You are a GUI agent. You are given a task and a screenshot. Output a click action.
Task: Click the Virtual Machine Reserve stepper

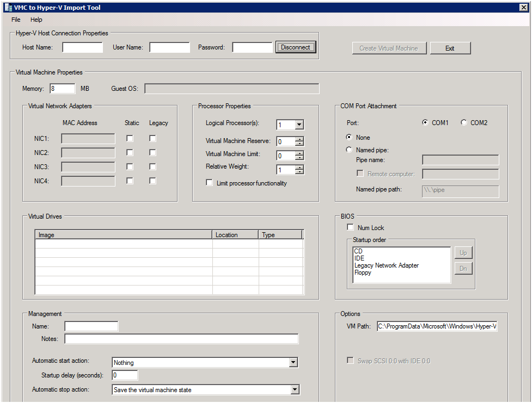click(x=299, y=141)
